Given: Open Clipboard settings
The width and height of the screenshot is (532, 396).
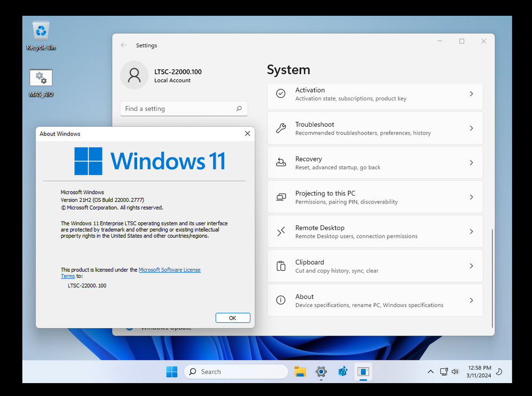Looking at the screenshot, I should click(375, 266).
